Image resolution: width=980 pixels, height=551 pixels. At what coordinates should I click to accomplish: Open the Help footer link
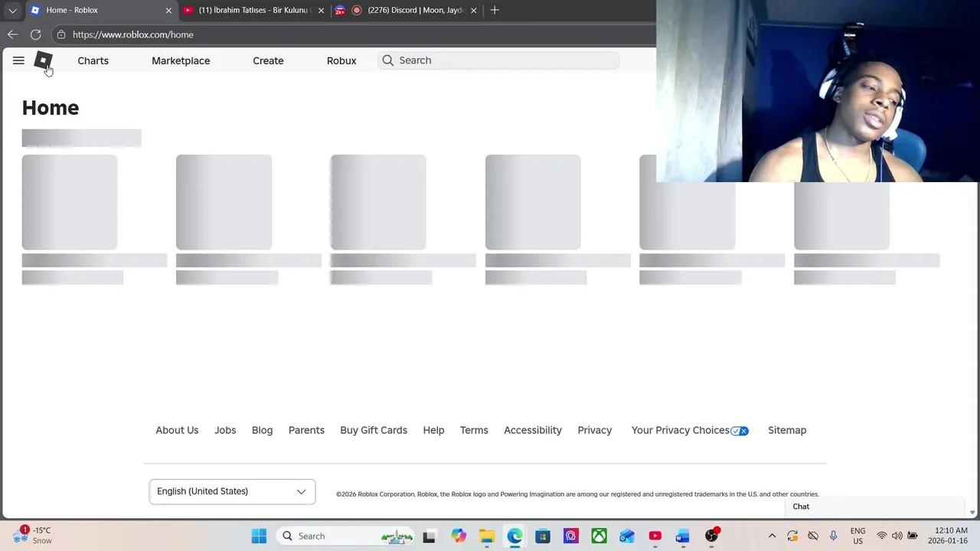(x=433, y=430)
